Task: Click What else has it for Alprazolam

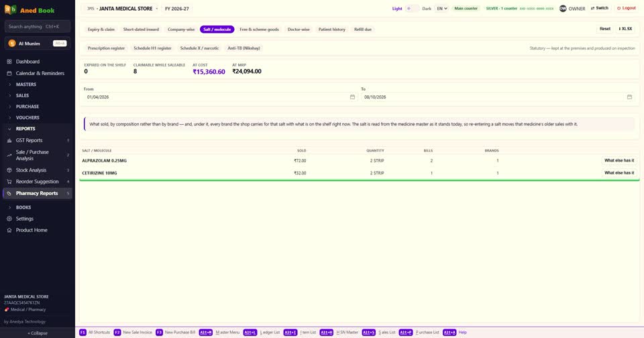Action: point(619,160)
